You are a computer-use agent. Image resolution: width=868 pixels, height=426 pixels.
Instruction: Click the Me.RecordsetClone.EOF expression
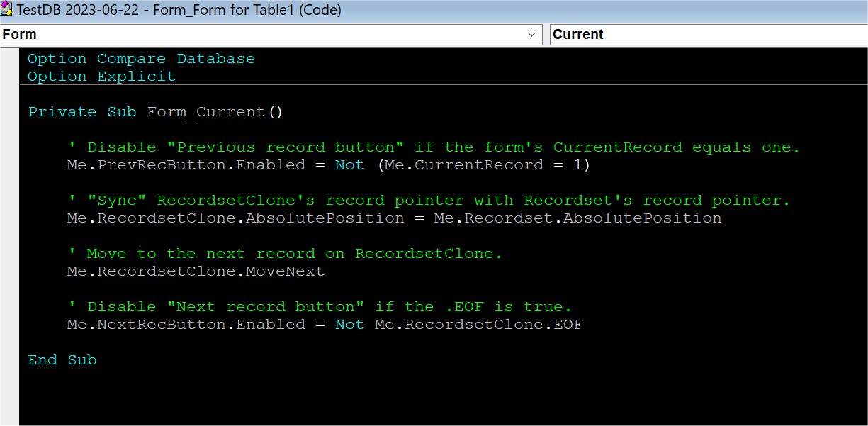coord(478,325)
